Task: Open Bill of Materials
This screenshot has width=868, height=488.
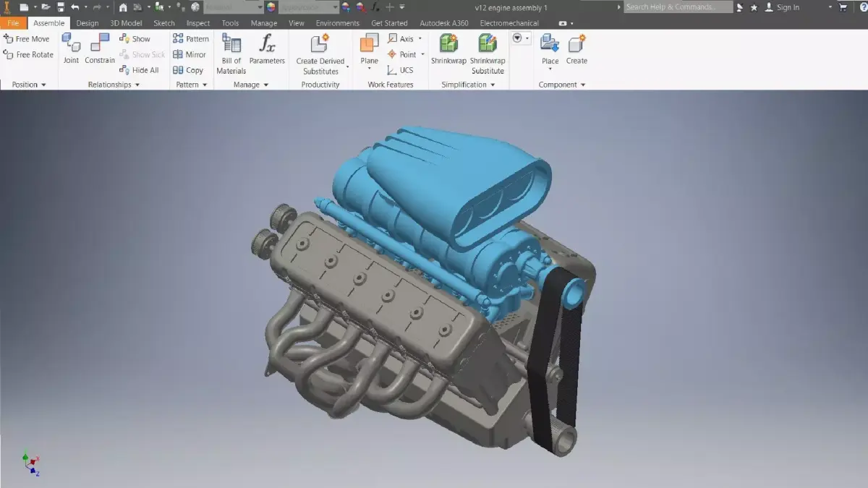Action: [231, 54]
